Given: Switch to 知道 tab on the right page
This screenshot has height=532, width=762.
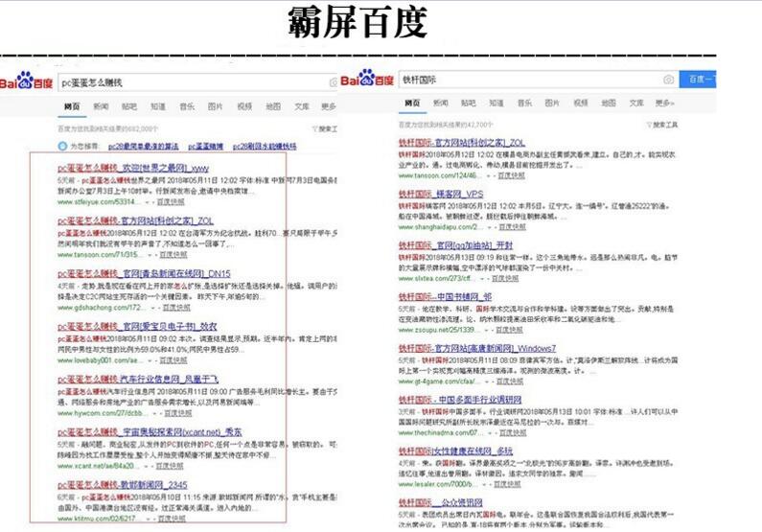Looking at the screenshot, I should [496, 103].
